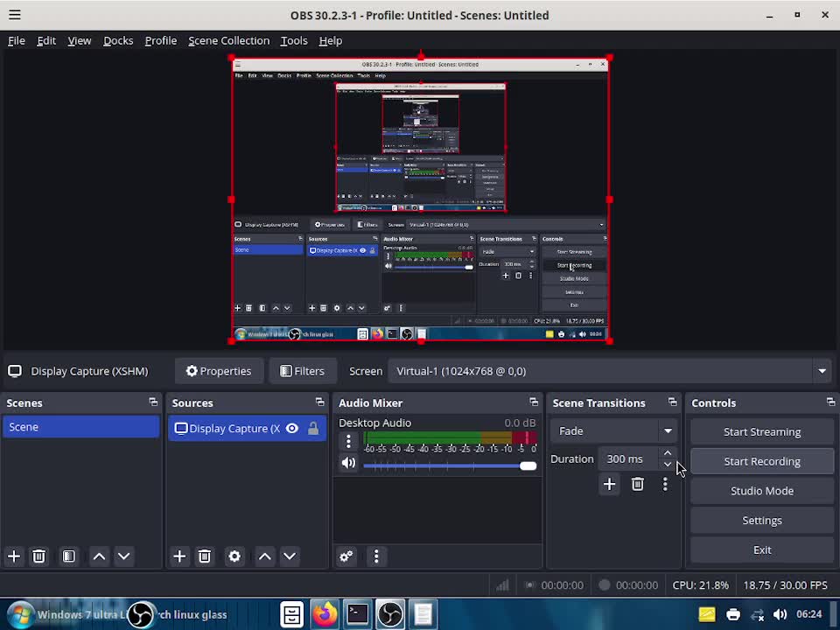The image size is (840, 630).
Task: Decrease transition duration with down arrow
Action: coord(668,465)
